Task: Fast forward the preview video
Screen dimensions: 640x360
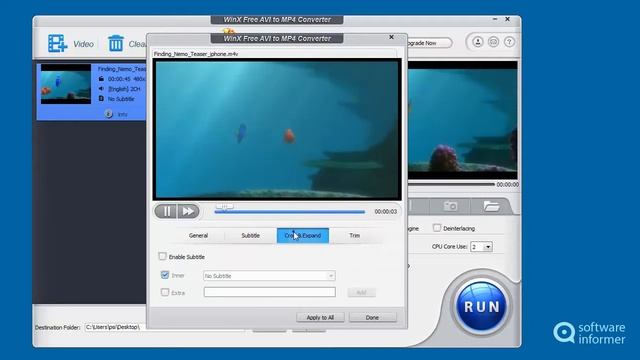Action: [x=188, y=211]
